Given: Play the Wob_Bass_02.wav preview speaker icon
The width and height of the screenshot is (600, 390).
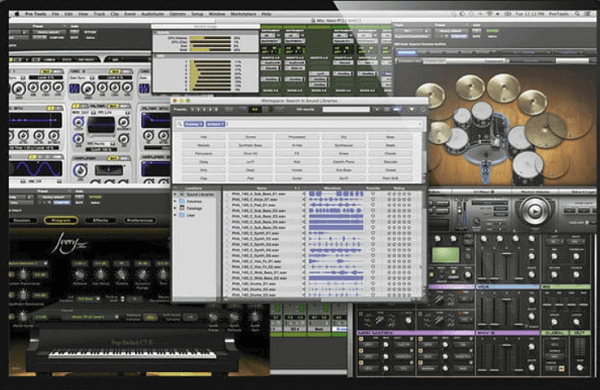Looking at the screenshot, I should (305, 278).
